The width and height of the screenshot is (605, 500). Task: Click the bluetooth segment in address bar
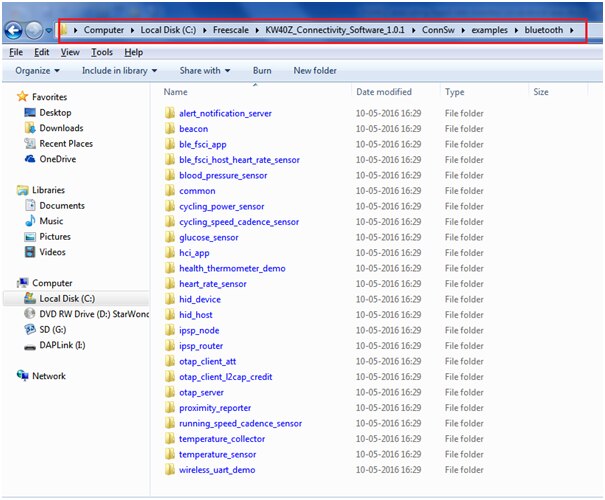pyautogui.click(x=544, y=30)
